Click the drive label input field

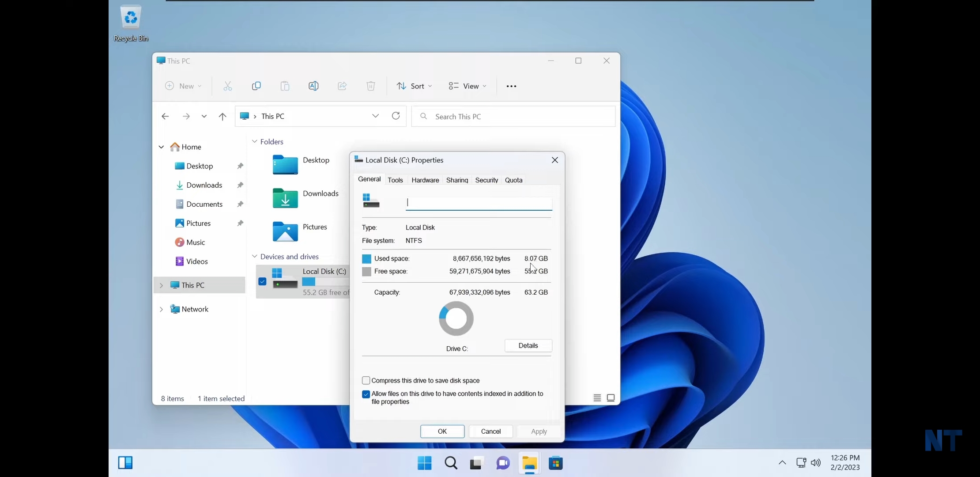pyautogui.click(x=478, y=203)
